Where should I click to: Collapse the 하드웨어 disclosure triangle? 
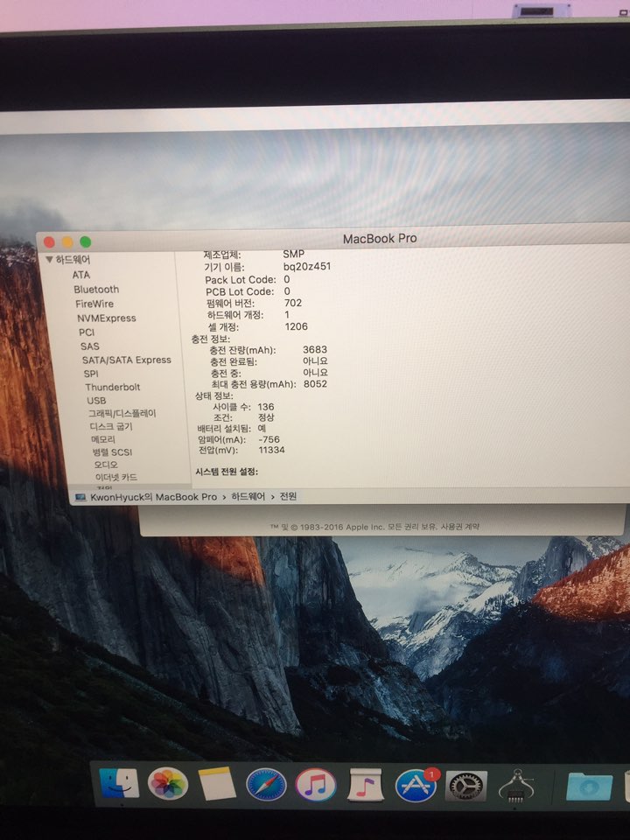pyautogui.click(x=50, y=260)
